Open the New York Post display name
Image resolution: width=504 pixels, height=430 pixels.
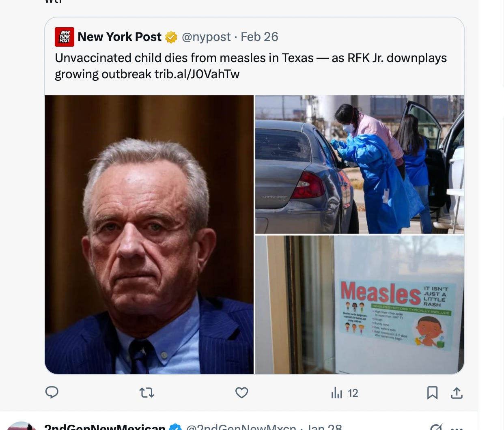[x=119, y=37]
